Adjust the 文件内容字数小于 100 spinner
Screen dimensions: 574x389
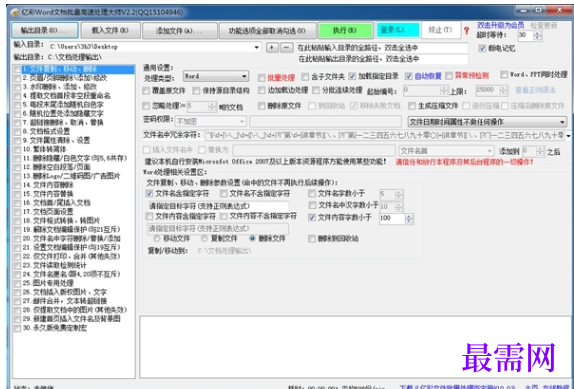(x=409, y=218)
